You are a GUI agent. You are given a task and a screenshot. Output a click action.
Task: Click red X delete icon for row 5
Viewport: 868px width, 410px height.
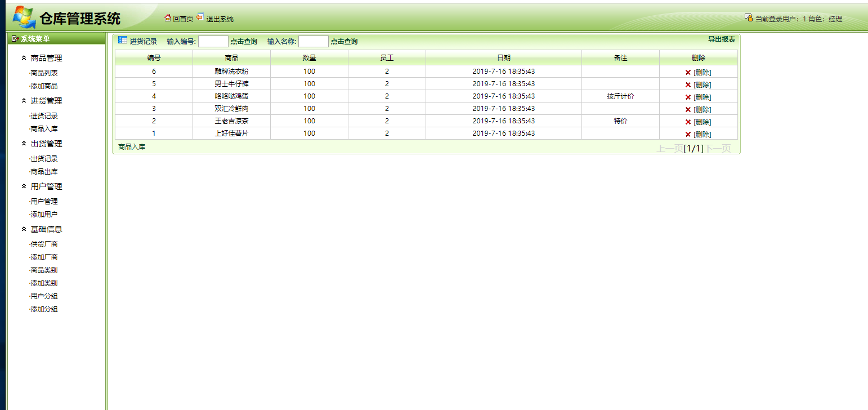(688, 85)
